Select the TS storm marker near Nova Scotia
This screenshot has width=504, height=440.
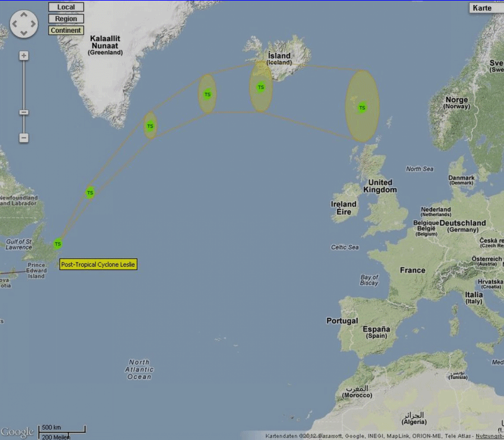coord(58,244)
